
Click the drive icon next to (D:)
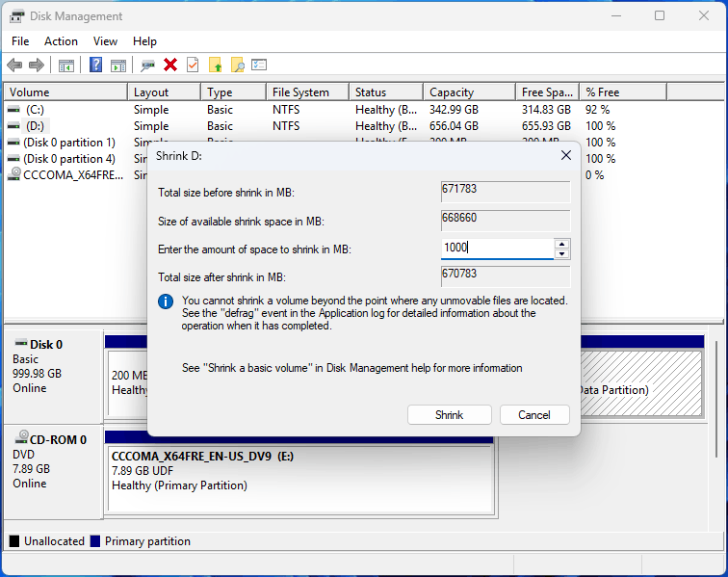click(13, 126)
